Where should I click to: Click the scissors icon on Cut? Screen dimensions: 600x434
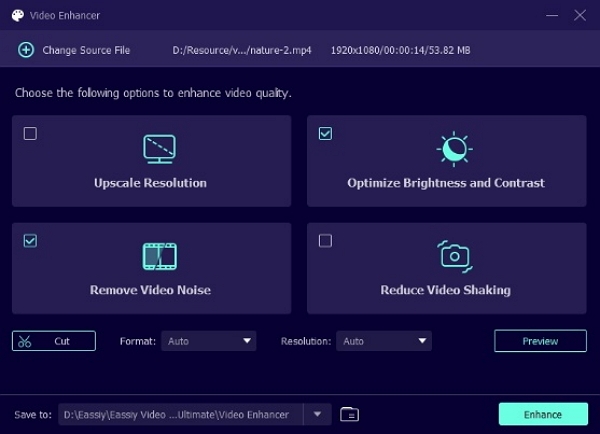25,341
